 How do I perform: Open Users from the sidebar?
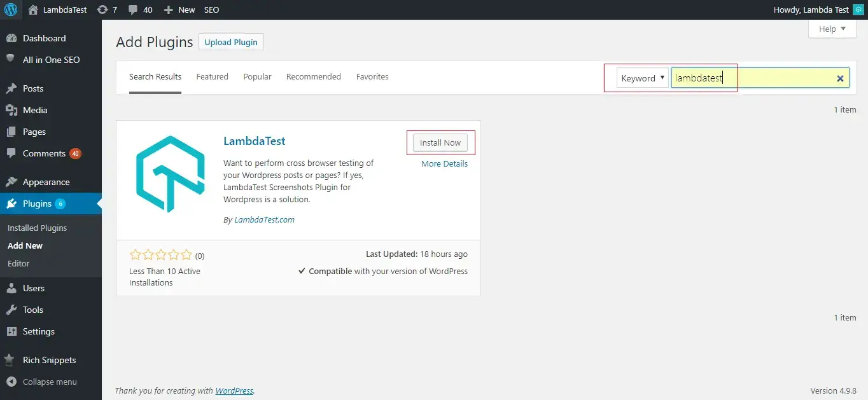click(x=32, y=288)
